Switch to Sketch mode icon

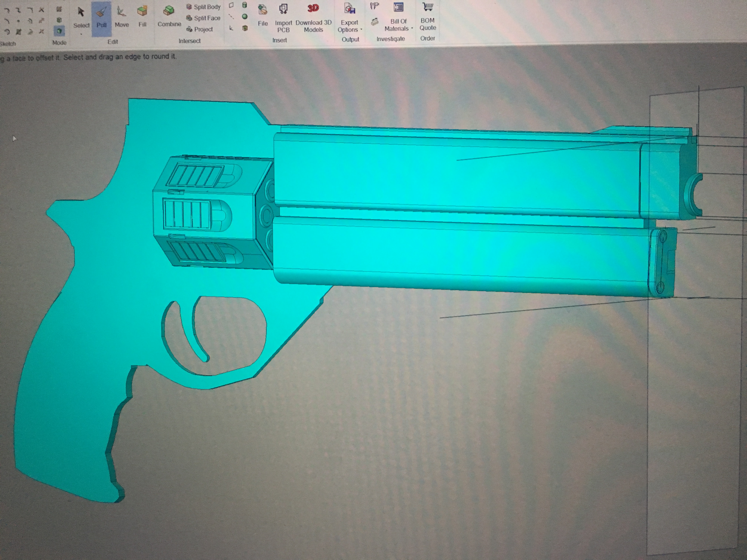(x=59, y=9)
